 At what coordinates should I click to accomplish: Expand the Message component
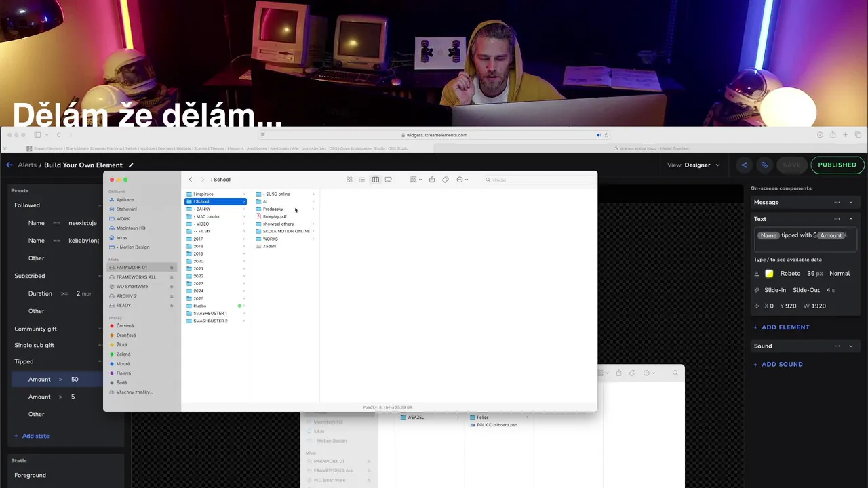[851, 202]
